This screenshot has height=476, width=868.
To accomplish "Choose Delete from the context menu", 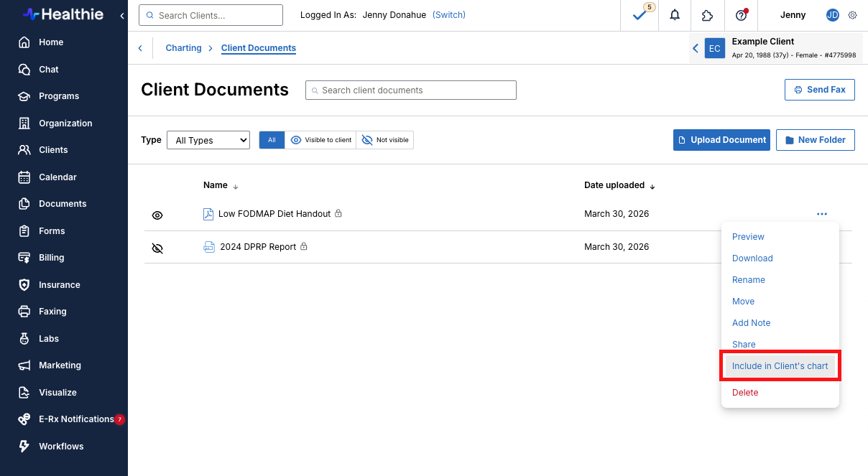I will [745, 393].
